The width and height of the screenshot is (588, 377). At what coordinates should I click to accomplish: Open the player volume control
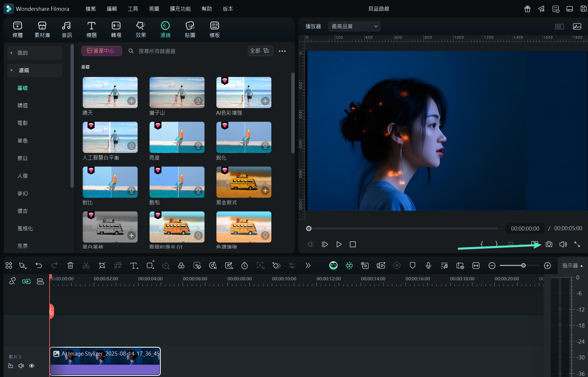click(563, 244)
